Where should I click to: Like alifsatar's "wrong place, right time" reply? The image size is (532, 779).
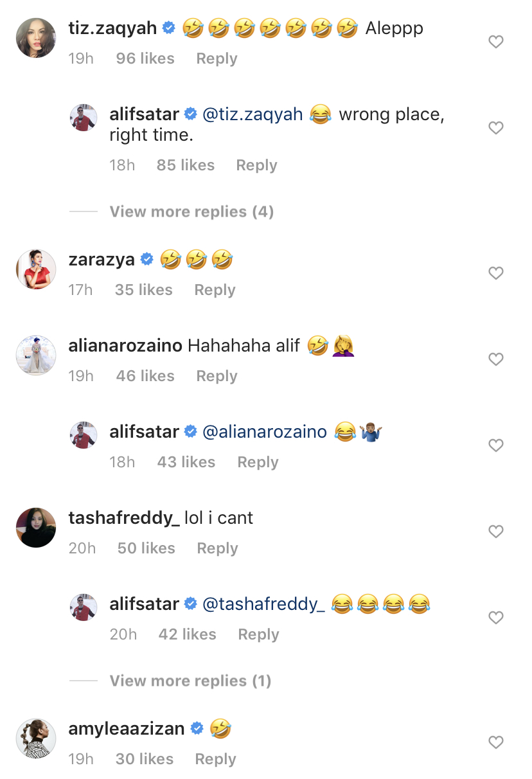(x=495, y=128)
